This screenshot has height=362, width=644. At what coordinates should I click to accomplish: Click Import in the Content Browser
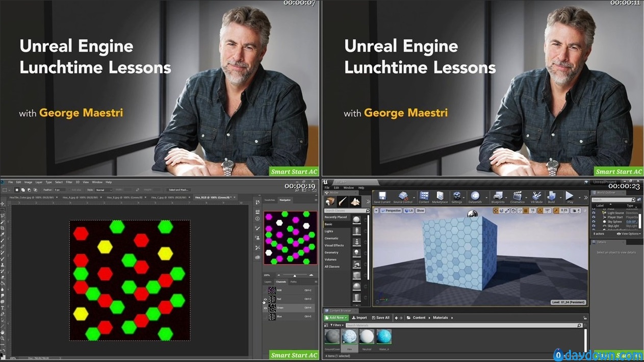pos(359,318)
